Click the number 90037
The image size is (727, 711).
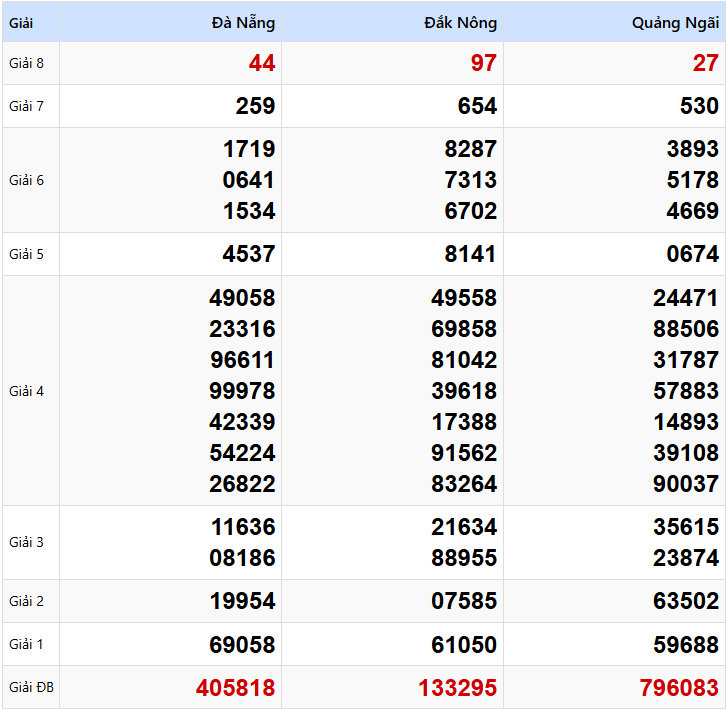point(686,484)
